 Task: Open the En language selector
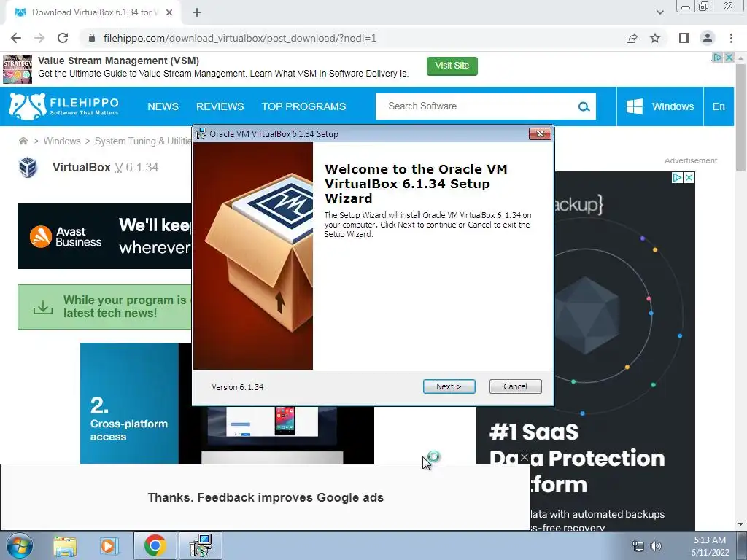(x=719, y=106)
